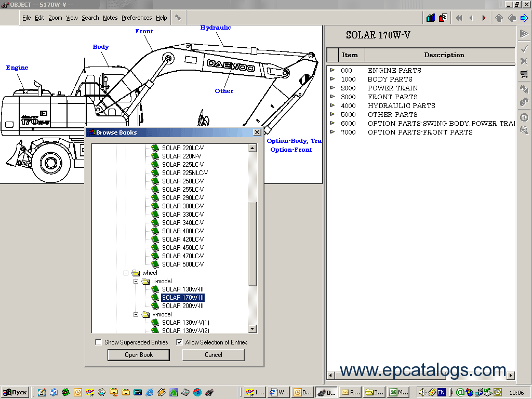The width and height of the screenshot is (532, 399).
Task: Open the Zoom menu
Action: point(55,18)
